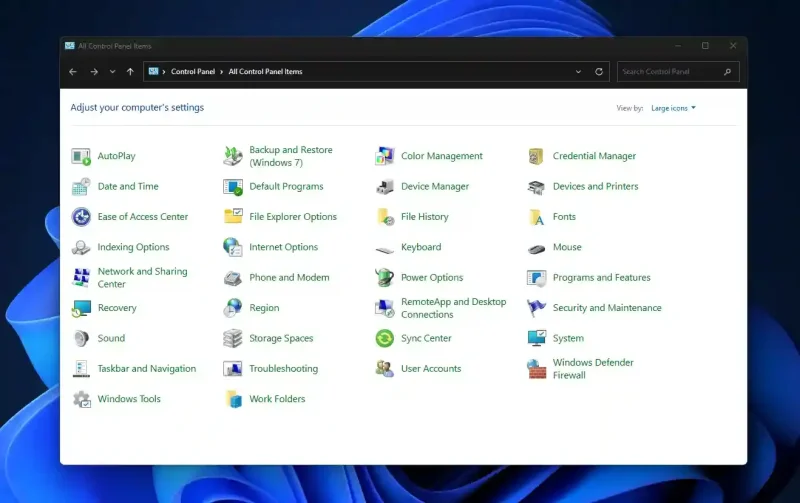Open the Date and Time icon
This screenshot has height=503, width=800.
(x=81, y=187)
